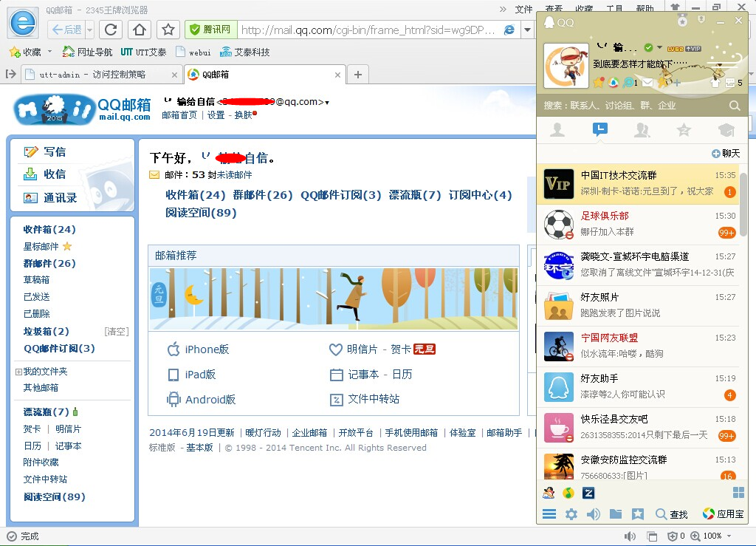The width and height of the screenshot is (756, 546).
Task: Open the iPhone版 link
Action: tap(198, 349)
